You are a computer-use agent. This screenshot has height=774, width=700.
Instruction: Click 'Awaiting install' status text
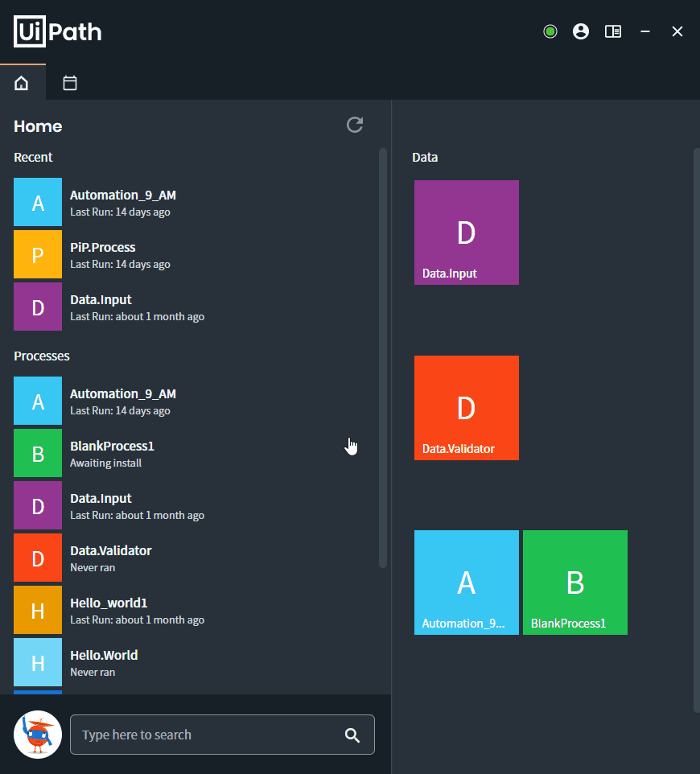[x=105, y=463]
